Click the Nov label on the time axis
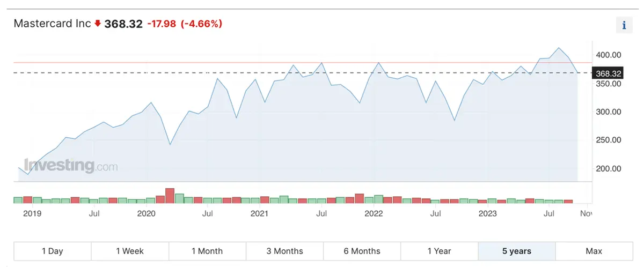This screenshot has height=267, width=644. 587,214
